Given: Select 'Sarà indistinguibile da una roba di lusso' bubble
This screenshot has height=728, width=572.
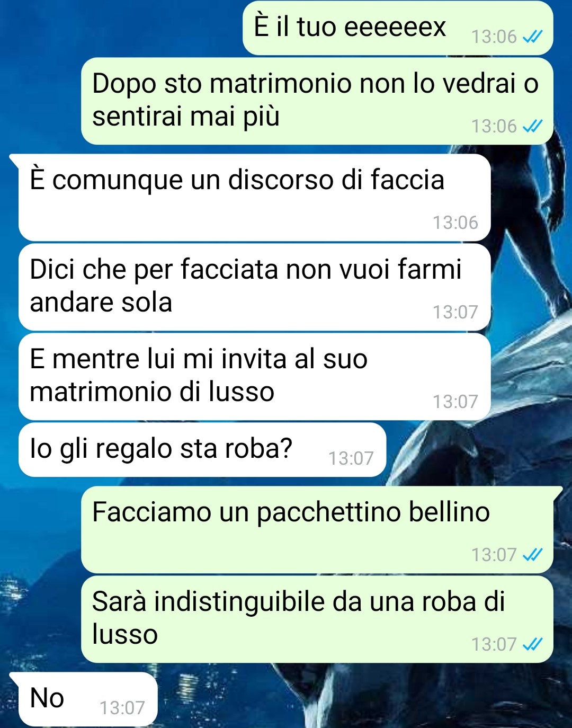Looking at the screenshot, I should point(317,619).
